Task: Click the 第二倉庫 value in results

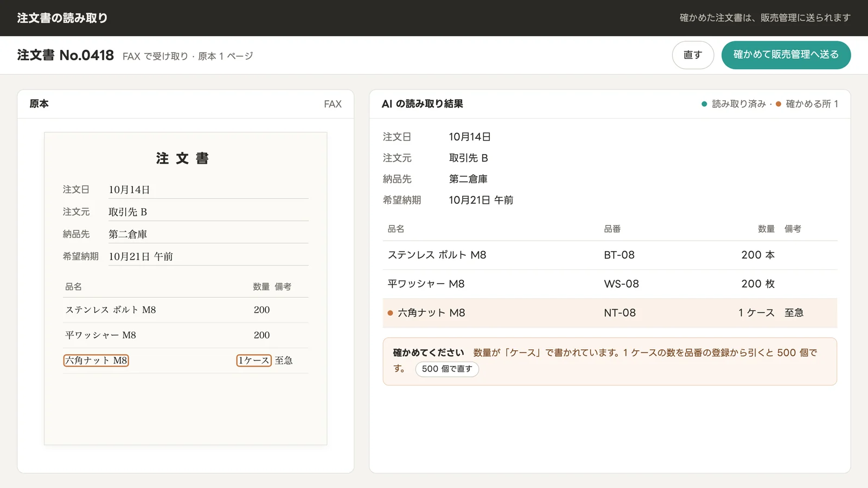Action: click(x=468, y=179)
